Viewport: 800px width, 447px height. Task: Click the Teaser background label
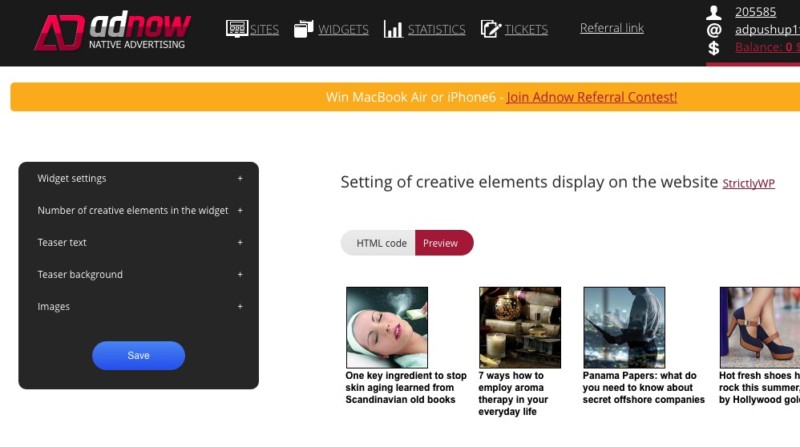click(80, 275)
